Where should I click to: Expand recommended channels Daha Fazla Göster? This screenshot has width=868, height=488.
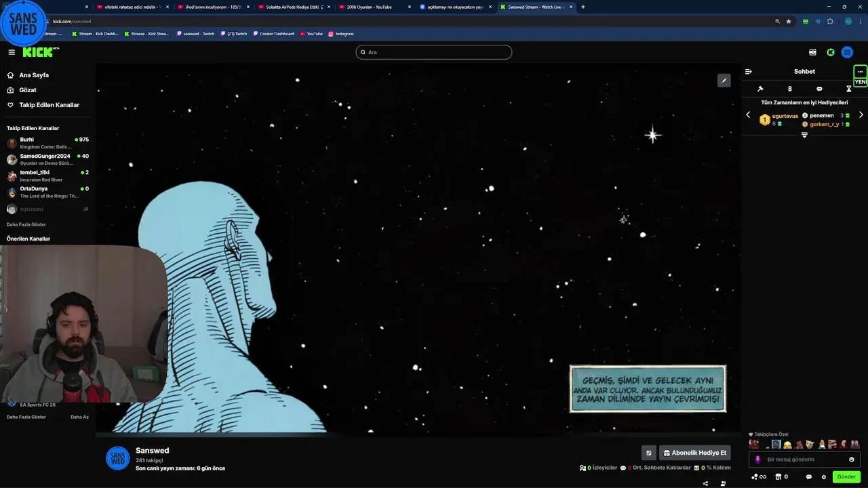26,417
